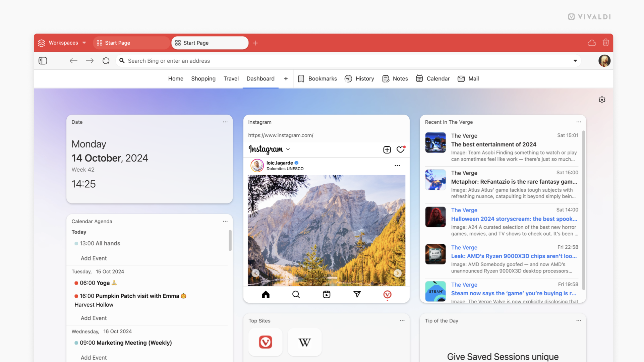This screenshot has height=362, width=644.
Task: Click the Notes icon in toolbar
Action: (386, 78)
